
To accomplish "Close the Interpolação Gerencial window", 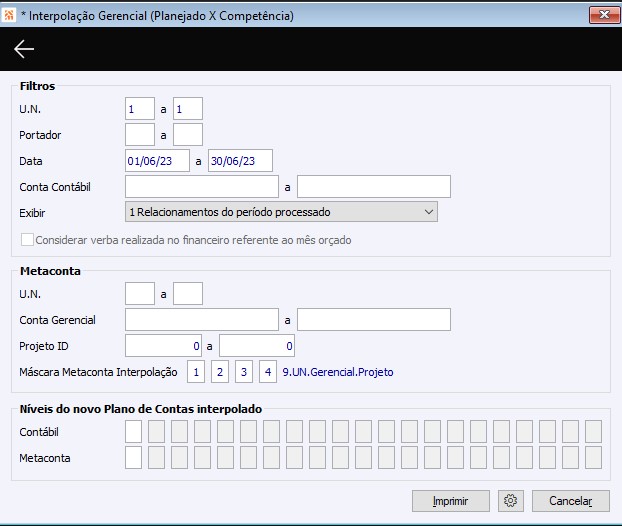I will 604,15.
